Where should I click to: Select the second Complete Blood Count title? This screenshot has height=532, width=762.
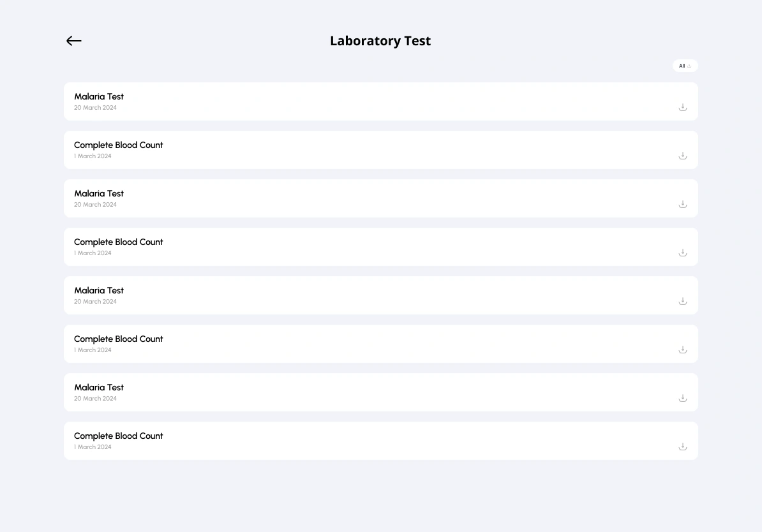pos(119,242)
